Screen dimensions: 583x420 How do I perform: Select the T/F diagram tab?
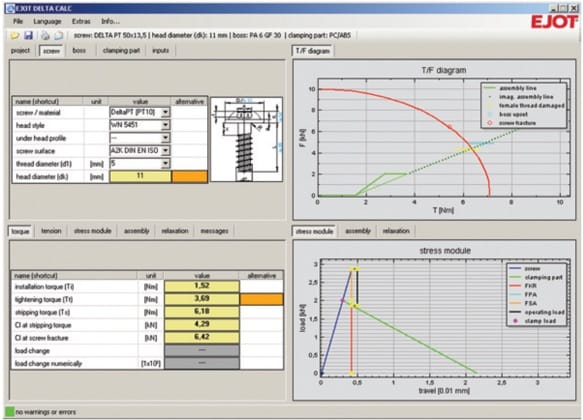313,51
